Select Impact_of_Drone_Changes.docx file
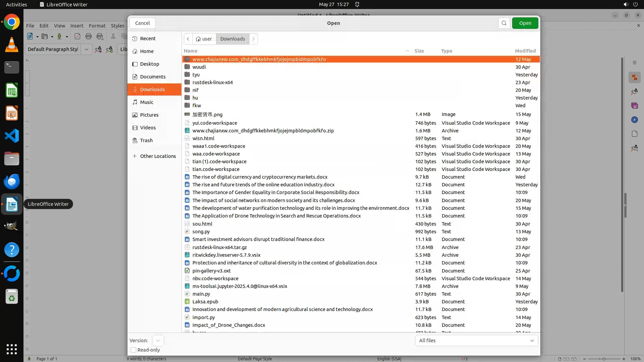The image size is (644, 362). (x=228, y=325)
